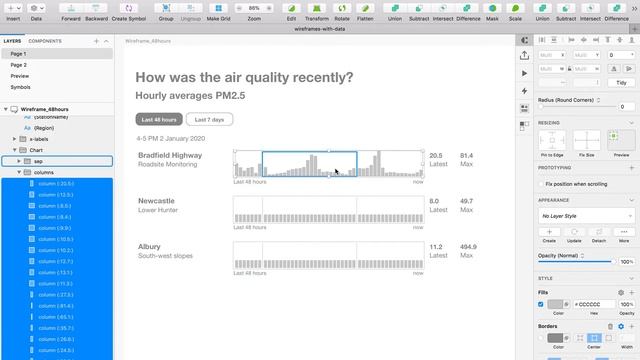The height and width of the screenshot is (360, 640).
Task: Collapse the Wireframe_48hours artboard
Action: coord(6,109)
